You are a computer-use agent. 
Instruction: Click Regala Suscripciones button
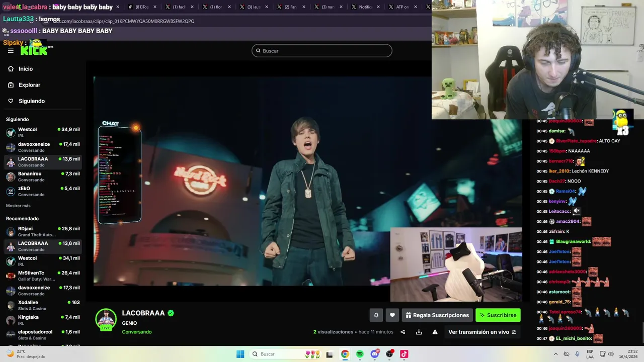click(437, 315)
